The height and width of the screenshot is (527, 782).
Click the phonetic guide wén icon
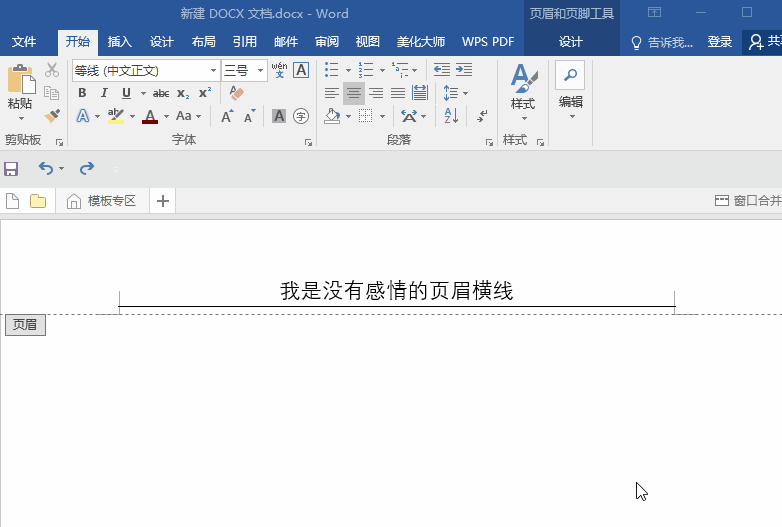pyautogui.click(x=279, y=70)
